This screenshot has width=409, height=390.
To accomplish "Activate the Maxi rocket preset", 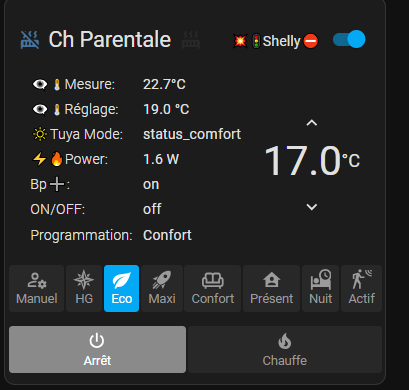I will 162,289.
